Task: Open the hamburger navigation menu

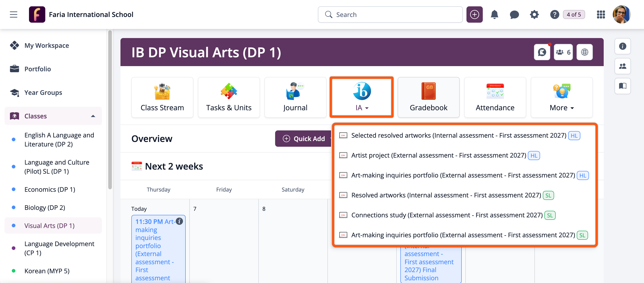Action: point(14,14)
